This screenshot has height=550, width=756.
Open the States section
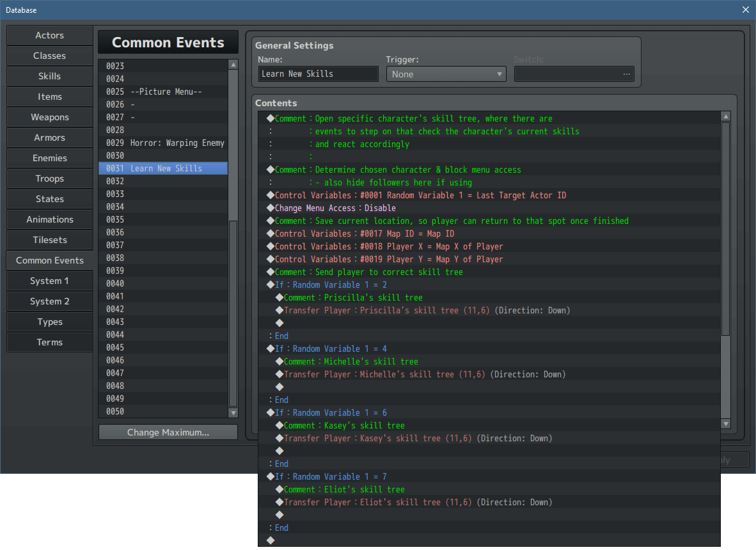coord(49,199)
